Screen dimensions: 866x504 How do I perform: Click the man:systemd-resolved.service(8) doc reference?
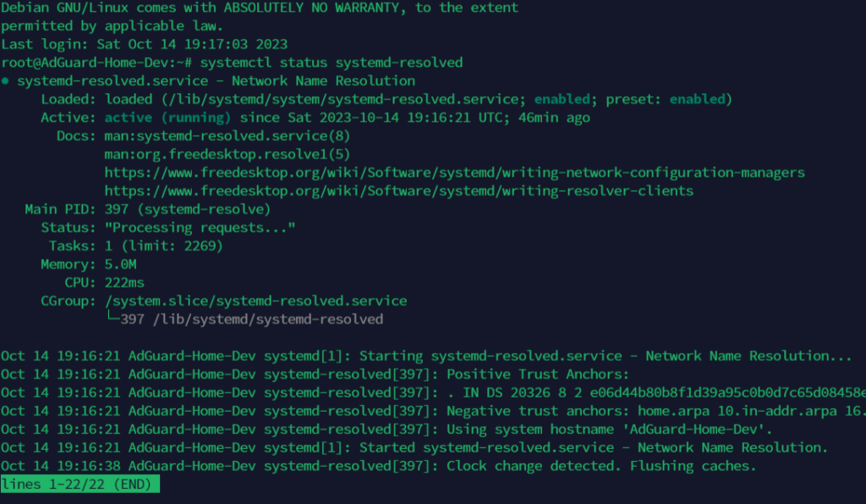pyautogui.click(x=227, y=136)
